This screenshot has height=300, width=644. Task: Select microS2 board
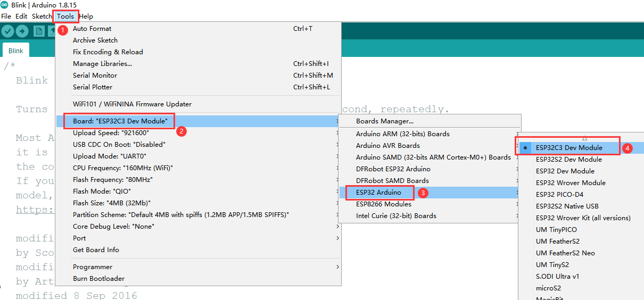[581, 288]
